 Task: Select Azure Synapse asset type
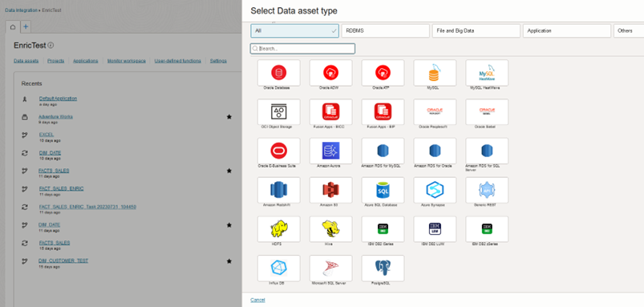tap(435, 190)
